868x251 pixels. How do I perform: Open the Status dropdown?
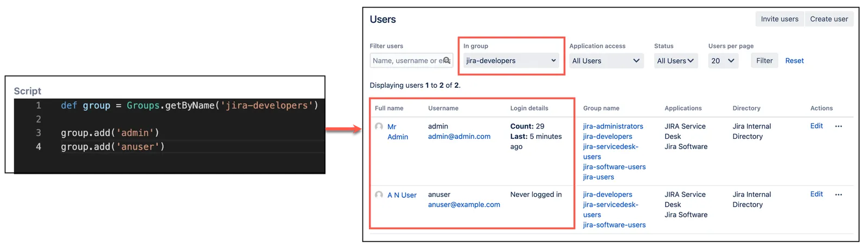pyautogui.click(x=675, y=61)
